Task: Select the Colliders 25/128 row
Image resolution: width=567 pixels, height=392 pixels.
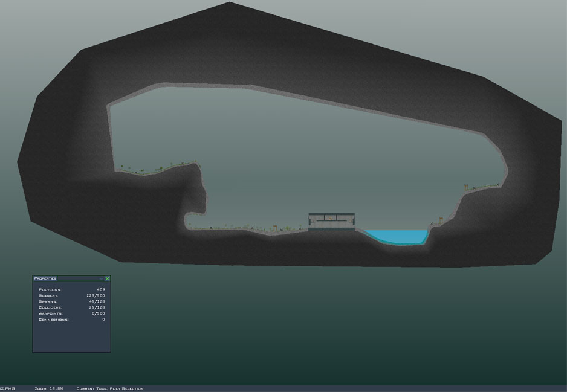Action: [71, 308]
